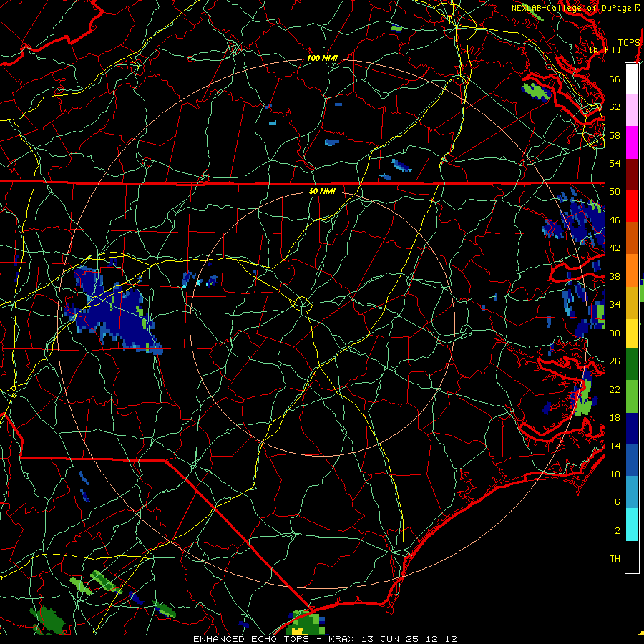This screenshot has height=644, width=644.
Task: Click the legend value "22"
Action: (615, 389)
